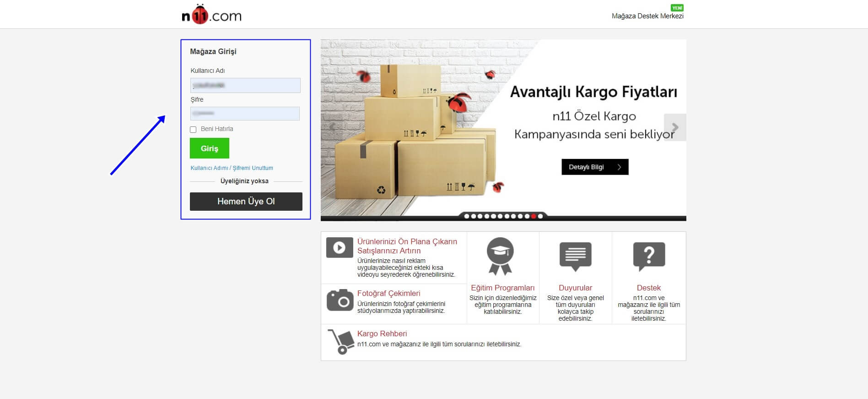Open the Kargo Rehberi link
The height and width of the screenshot is (399, 868).
[x=382, y=333]
